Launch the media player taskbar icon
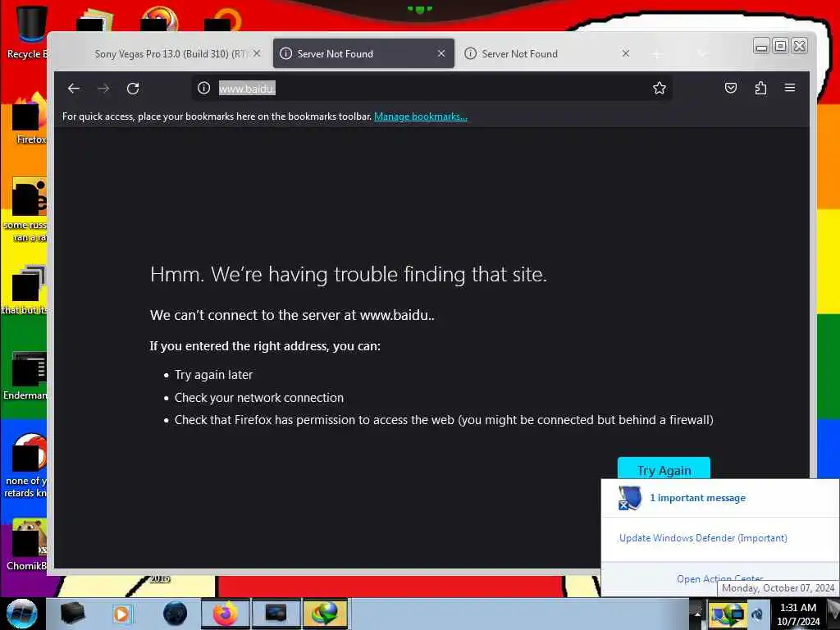Viewport: 840px width, 630px height. pos(121,614)
